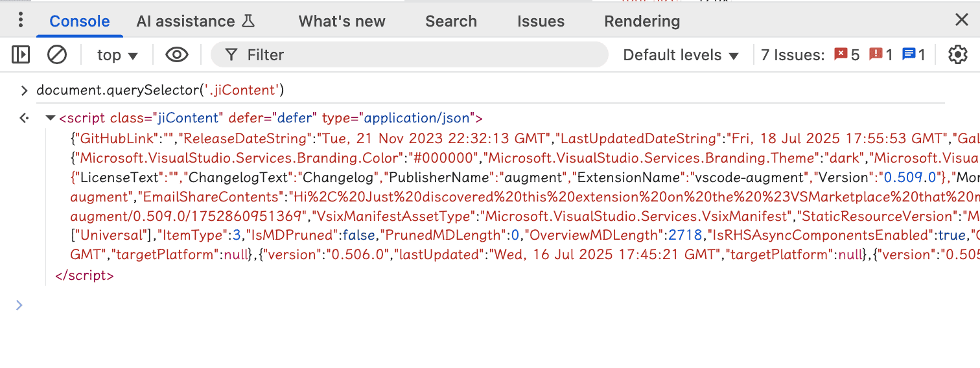
Task: Select the closing </script> tag
Action: click(x=85, y=275)
